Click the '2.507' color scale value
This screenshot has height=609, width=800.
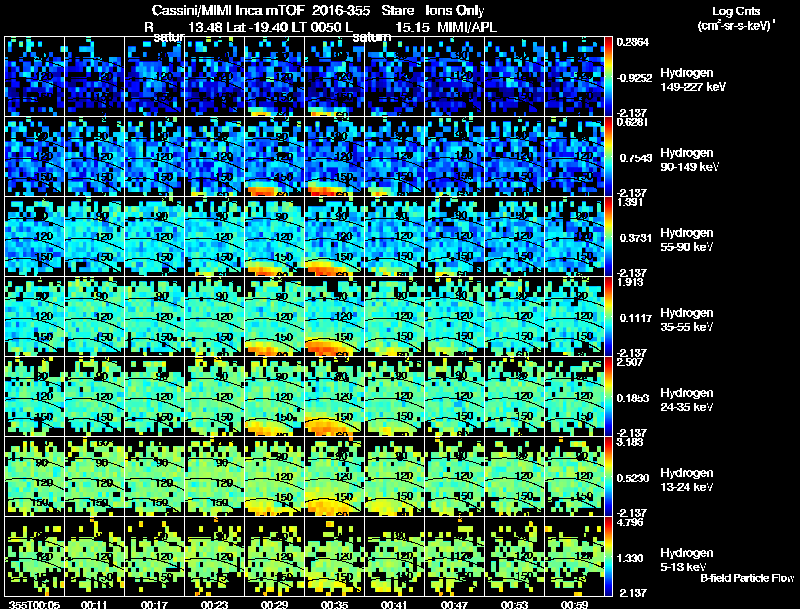point(629,362)
